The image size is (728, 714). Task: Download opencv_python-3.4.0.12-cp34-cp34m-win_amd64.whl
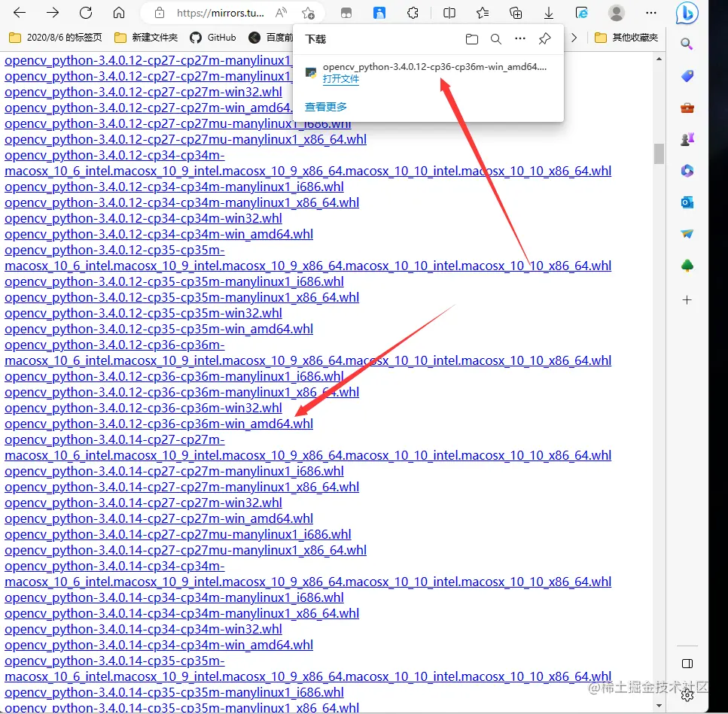tap(159, 234)
